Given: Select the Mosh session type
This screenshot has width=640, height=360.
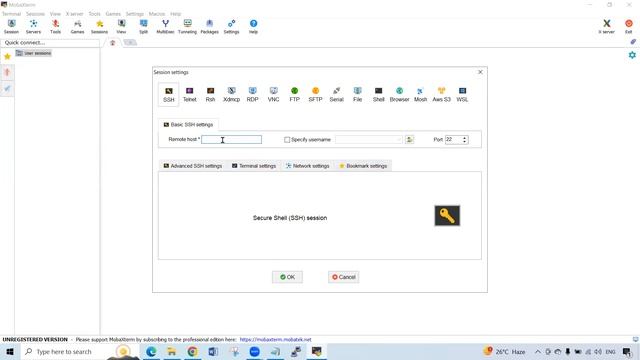Looking at the screenshot, I should pyautogui.click(x=420, y=94).
